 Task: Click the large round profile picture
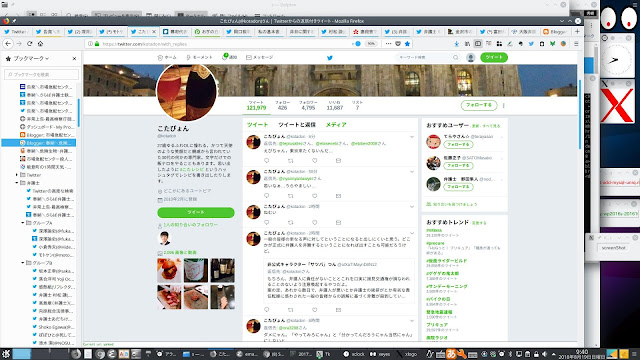tap(187, 92)
